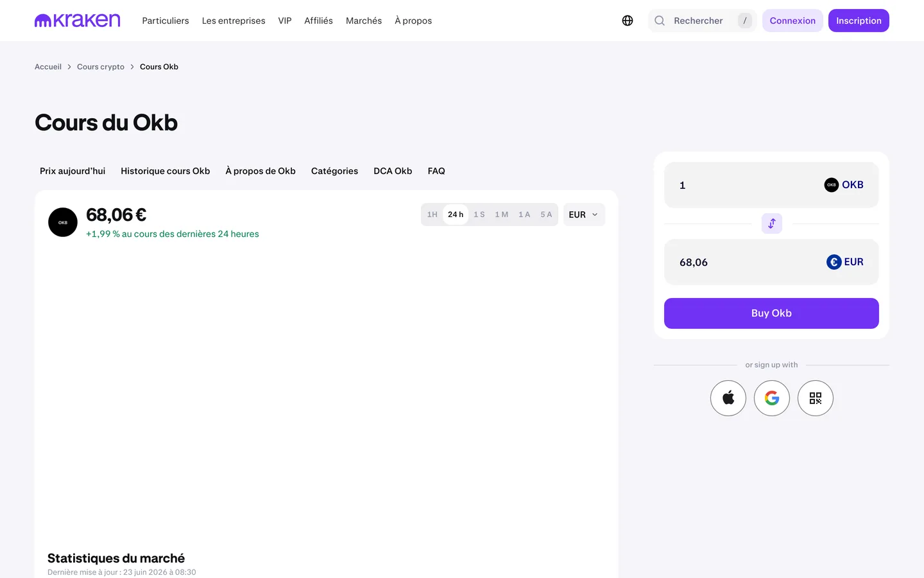Viewport: 924px width, 578px height.
Task: Click the Kraken logo
Action: click(78, 21)
